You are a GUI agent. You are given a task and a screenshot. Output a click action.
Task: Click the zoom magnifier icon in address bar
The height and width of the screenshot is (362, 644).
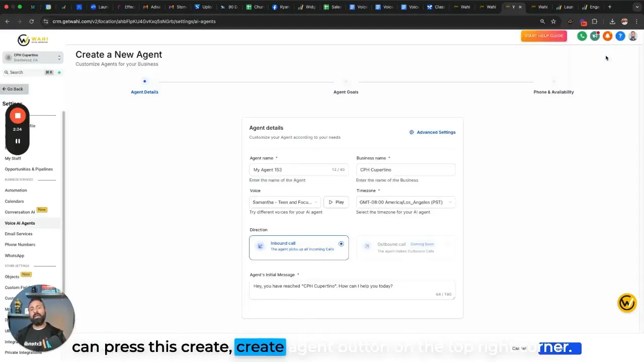(542, 22)
